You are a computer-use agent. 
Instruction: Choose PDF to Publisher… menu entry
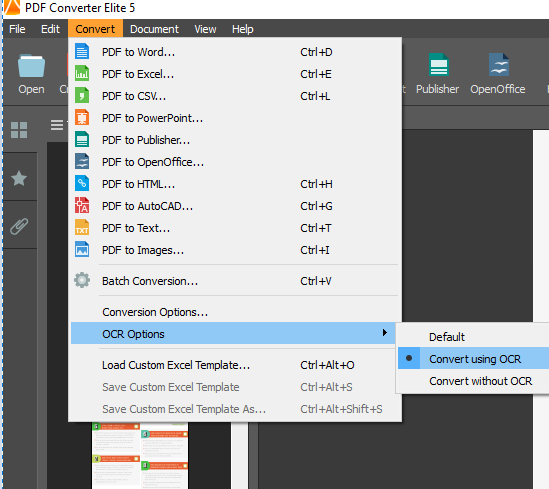[235, 140]
